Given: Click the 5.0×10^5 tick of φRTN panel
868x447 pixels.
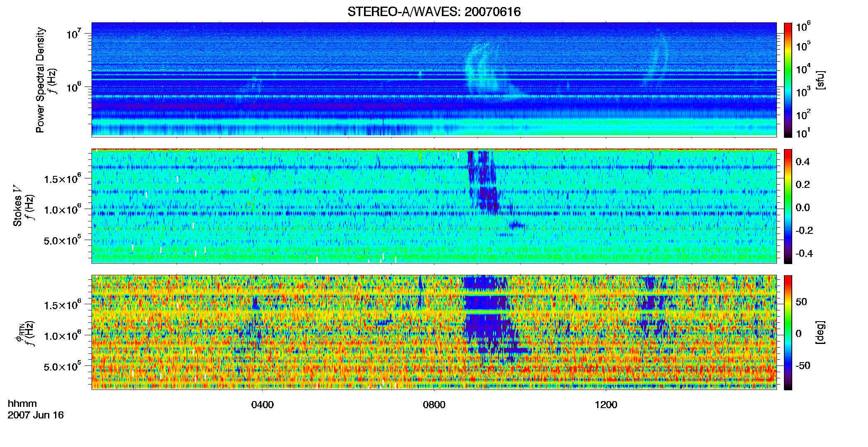Looking at the screenshot, I should tap(62, 367).
